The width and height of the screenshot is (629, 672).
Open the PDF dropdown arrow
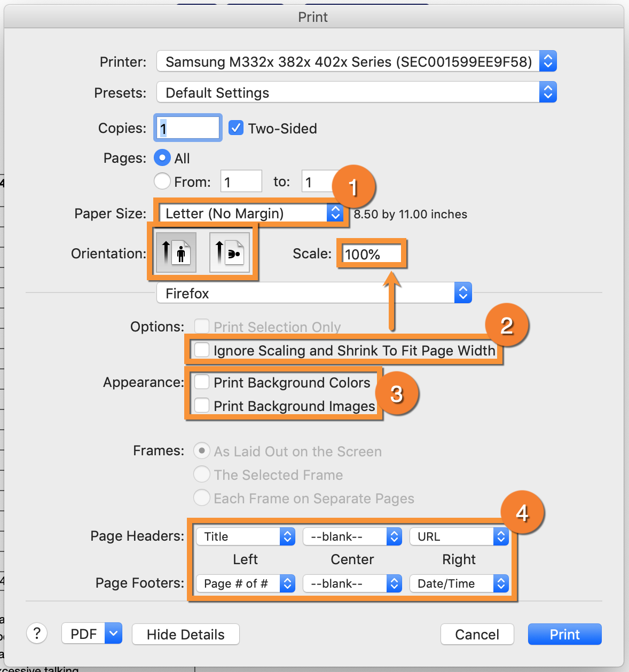(x=113, y=634)
